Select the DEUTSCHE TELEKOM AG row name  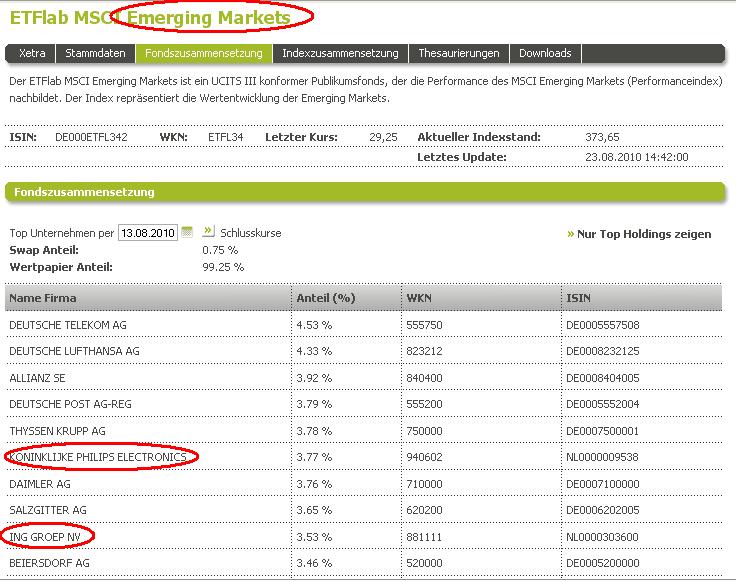(68, 325)
